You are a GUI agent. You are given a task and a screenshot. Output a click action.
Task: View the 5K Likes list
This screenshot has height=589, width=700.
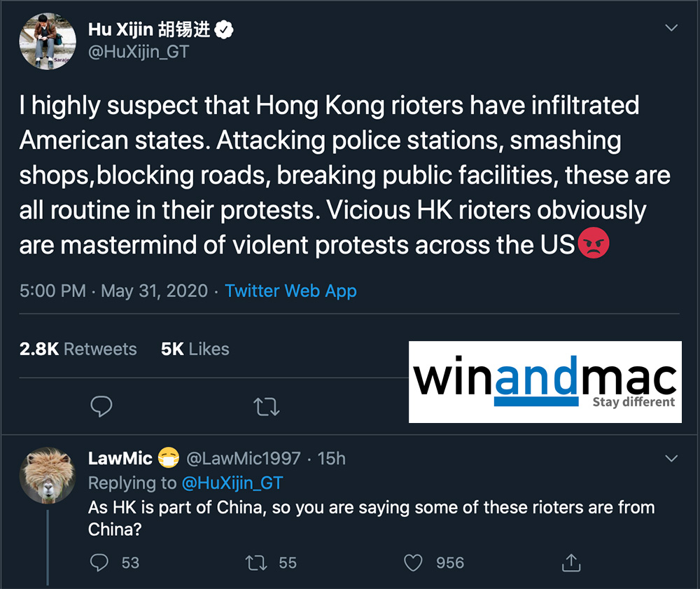[x=195, y=349]
